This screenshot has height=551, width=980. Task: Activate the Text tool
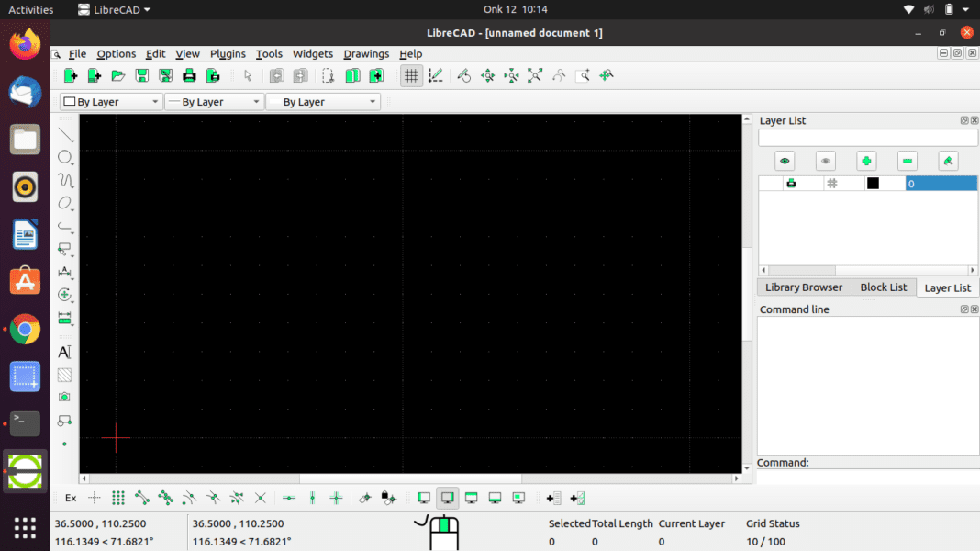pyautogui.click(x=65, y=352)
